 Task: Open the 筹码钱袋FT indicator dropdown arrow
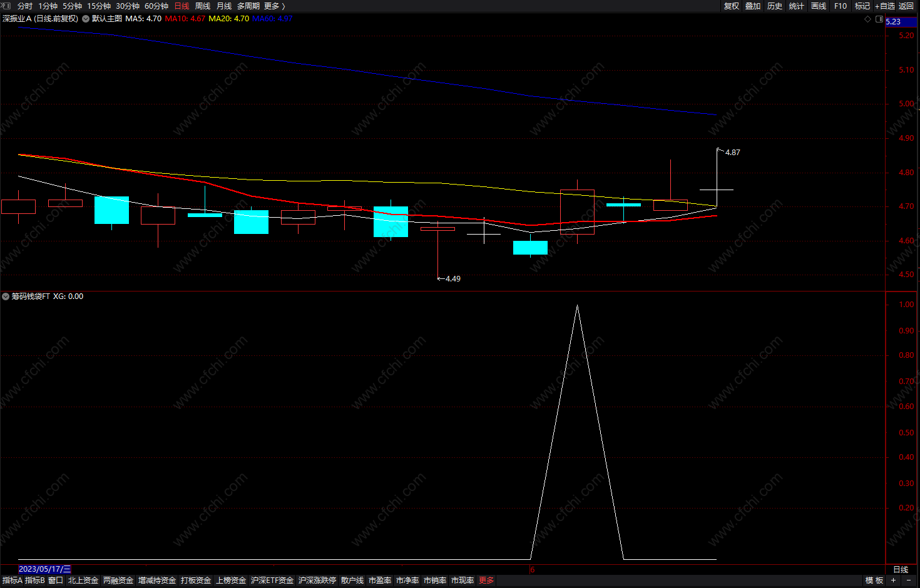tap(6, 297)
